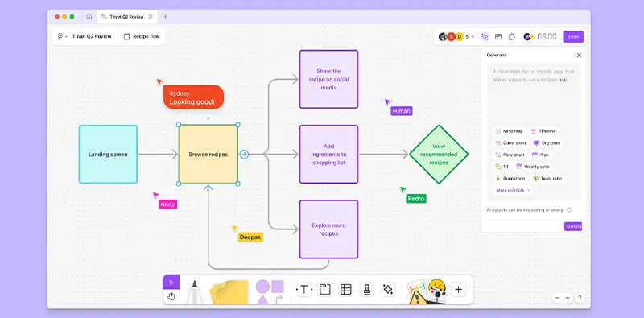Image resolution: width=644 pixels, height=318 pixels.
Task: Open the Recipe flow page selector
Action: point(142,36)
